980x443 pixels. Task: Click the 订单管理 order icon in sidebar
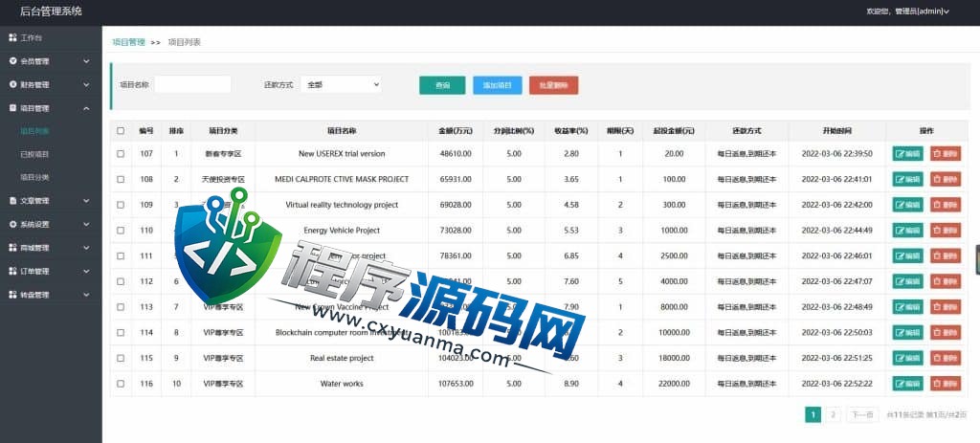12,271
